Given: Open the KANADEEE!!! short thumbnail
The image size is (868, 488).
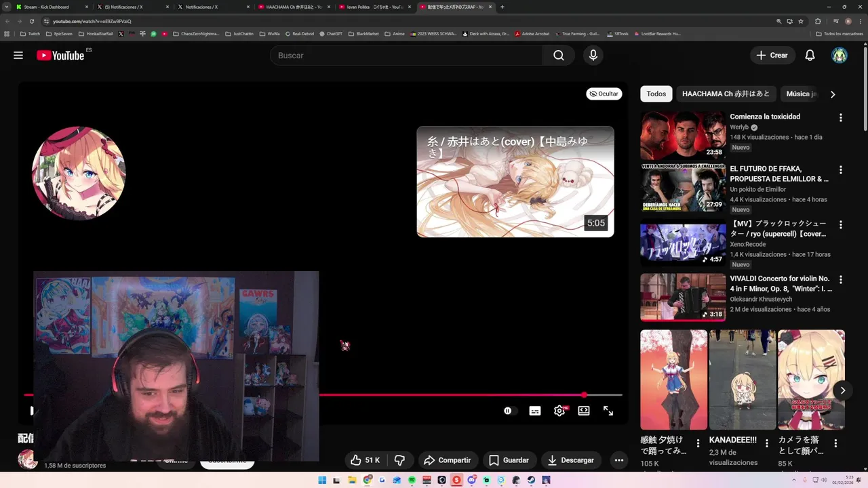Looking at the screenshot, I should pos(743,380).
